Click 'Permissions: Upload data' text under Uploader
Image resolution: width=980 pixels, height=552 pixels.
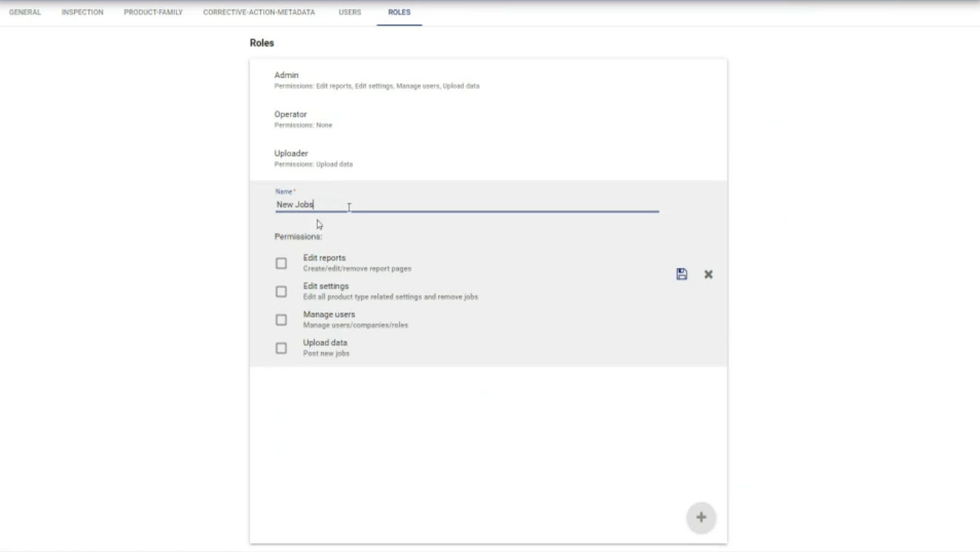pyautogui.click(x=314, y=164)
